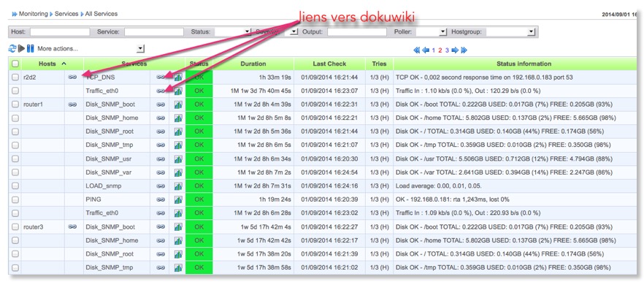Click the Monitoring breadcrumb
This screenshot has width=644, height=282.
tap(34, 14)
